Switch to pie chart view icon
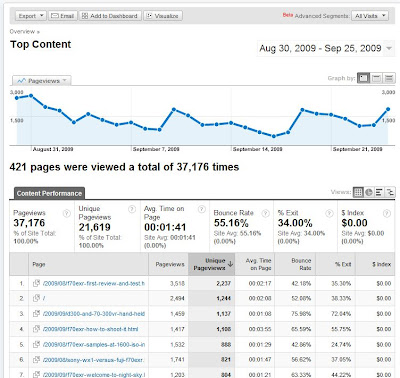Image resolution: width=400 pixels, height=378 pixels. (368, 192)
